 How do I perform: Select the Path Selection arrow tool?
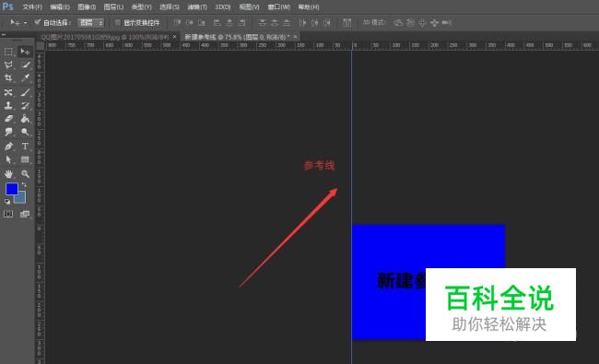click(x=8, y=159)
